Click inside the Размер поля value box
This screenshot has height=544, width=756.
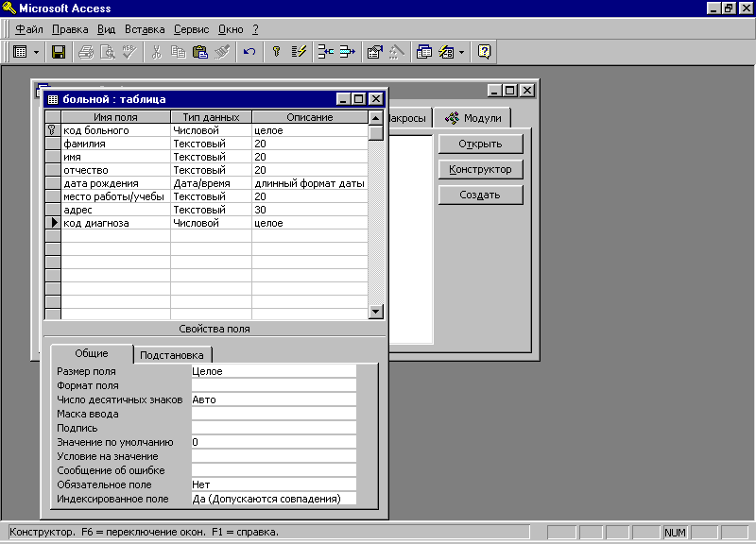[x=273, y=371]
